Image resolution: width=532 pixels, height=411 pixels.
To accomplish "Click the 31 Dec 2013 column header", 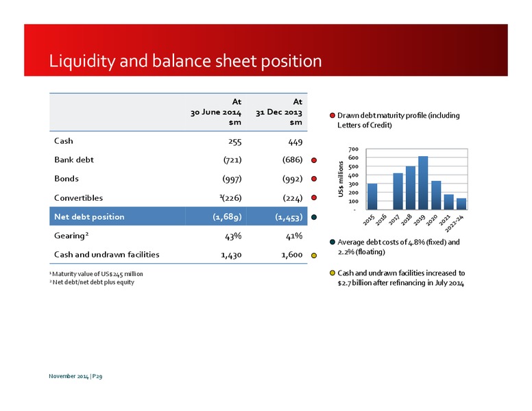I will 279,112.
